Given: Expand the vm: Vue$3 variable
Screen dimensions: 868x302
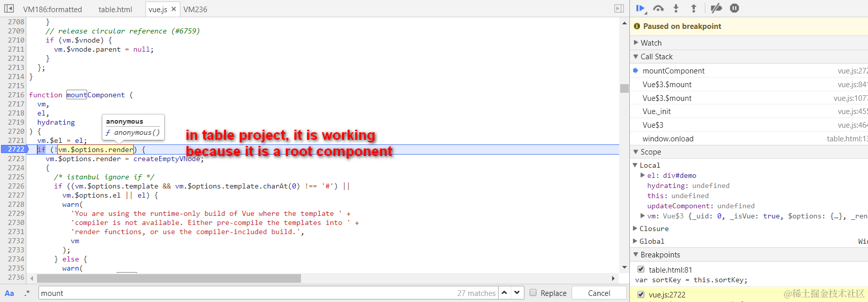Looking at the screenshot, I should [643, 216].
